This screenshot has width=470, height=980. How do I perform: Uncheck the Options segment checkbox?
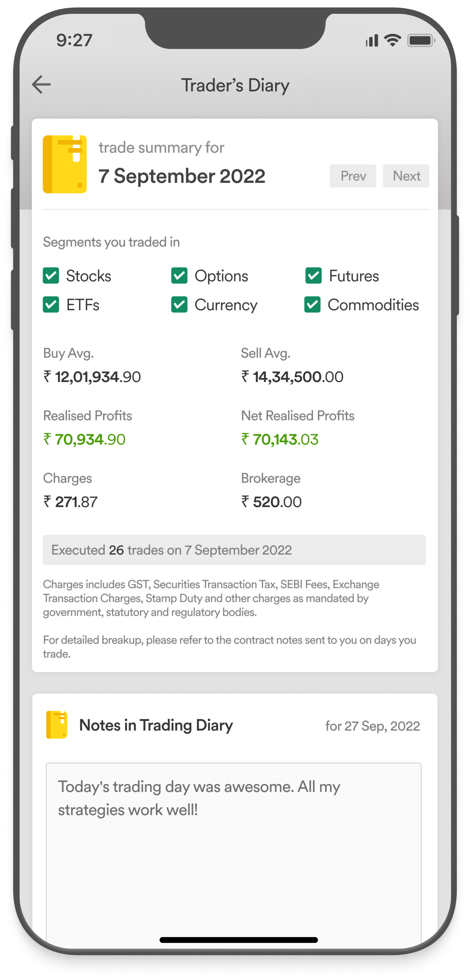coord(179,276)
